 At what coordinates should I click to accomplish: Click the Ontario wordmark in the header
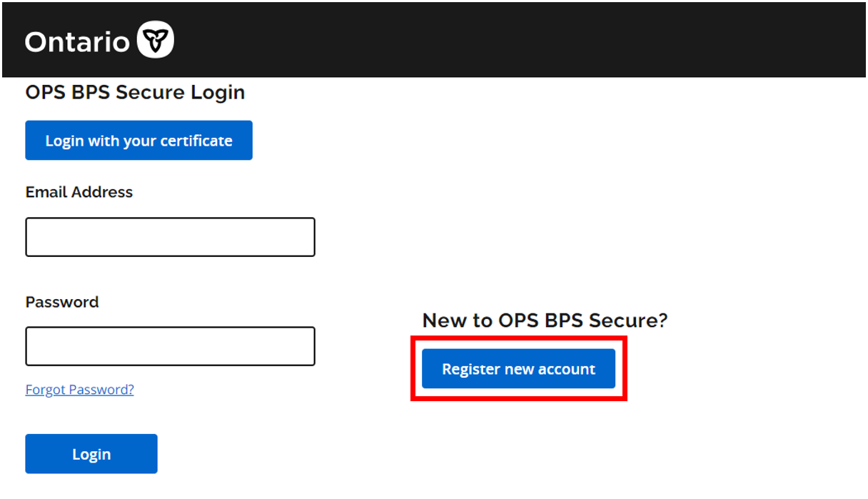(x=77, y=41)
